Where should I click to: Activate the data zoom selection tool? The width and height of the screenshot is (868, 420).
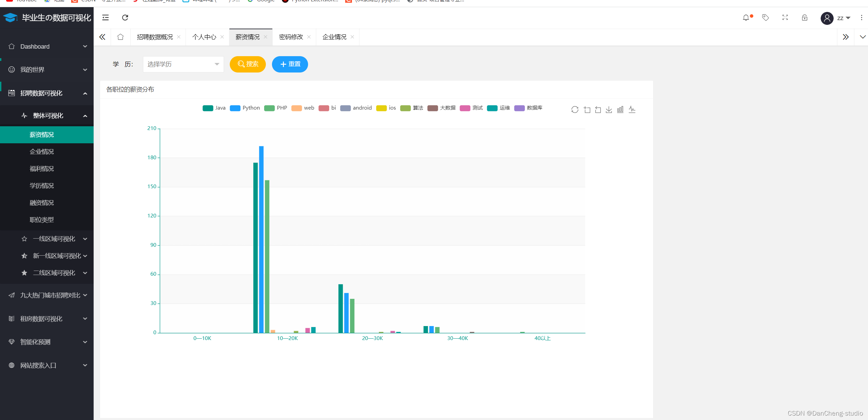point(586,109)
